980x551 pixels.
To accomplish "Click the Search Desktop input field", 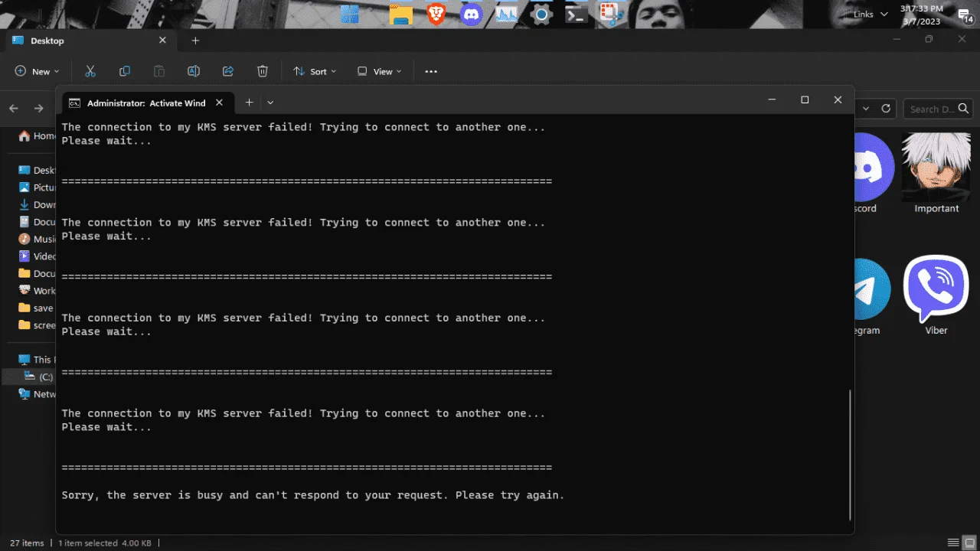I will coord(938,109).
